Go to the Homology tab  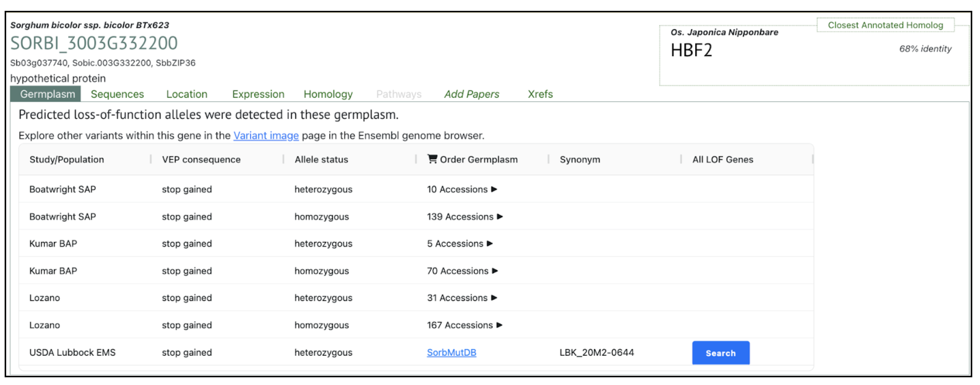pyautogui.click(x=328, y=94)
